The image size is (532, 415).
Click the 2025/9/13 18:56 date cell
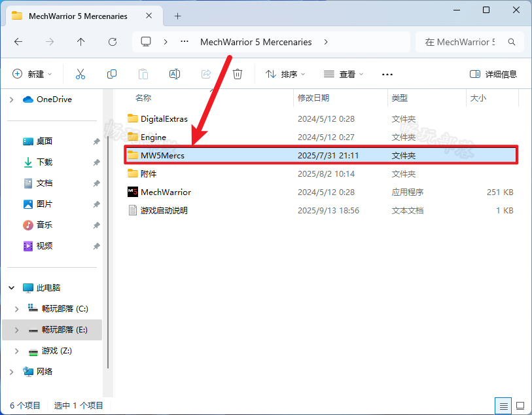328,210
